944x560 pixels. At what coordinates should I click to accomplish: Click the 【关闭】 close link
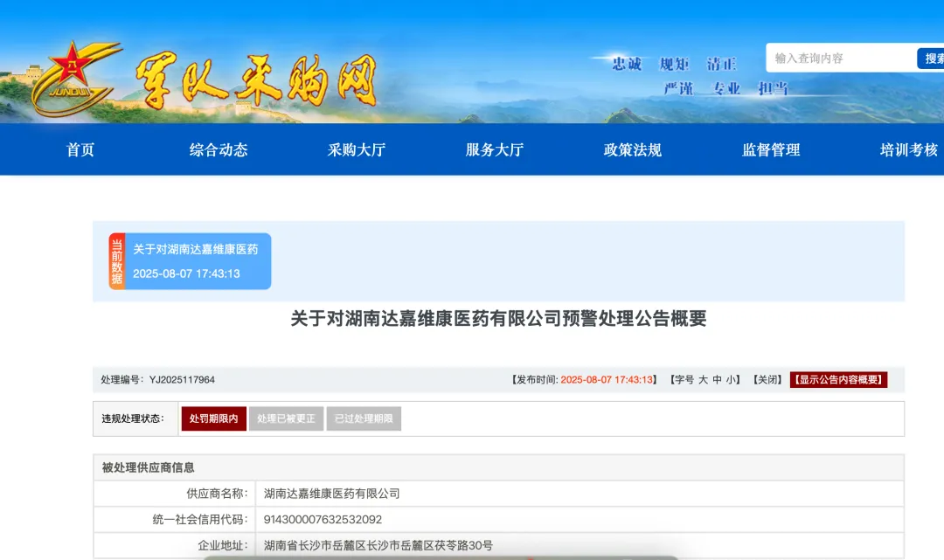767,379
